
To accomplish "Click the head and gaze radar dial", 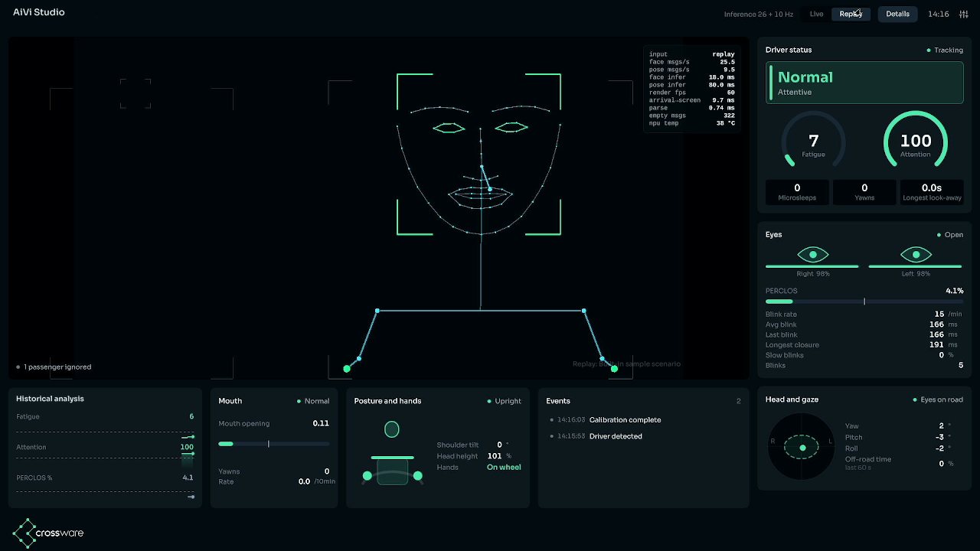I will click(x=802, y=448).
